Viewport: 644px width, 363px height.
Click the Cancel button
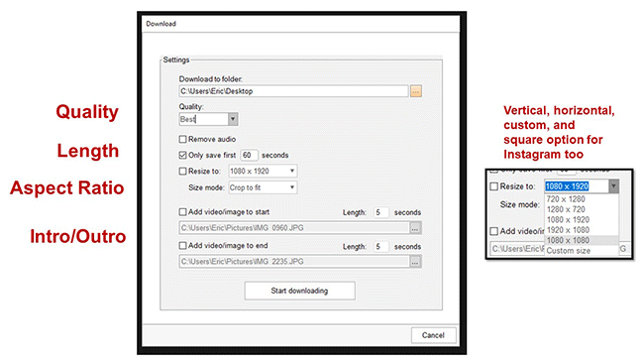433,335
